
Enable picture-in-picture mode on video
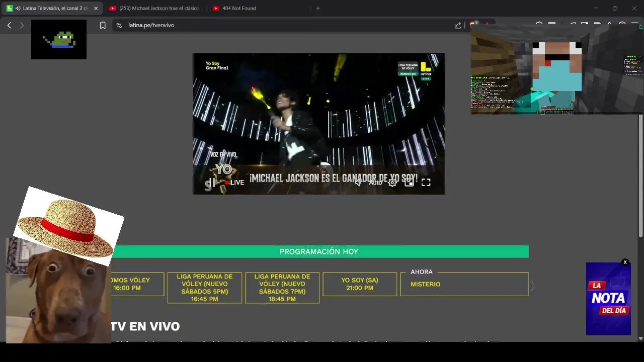coord(409,183)
